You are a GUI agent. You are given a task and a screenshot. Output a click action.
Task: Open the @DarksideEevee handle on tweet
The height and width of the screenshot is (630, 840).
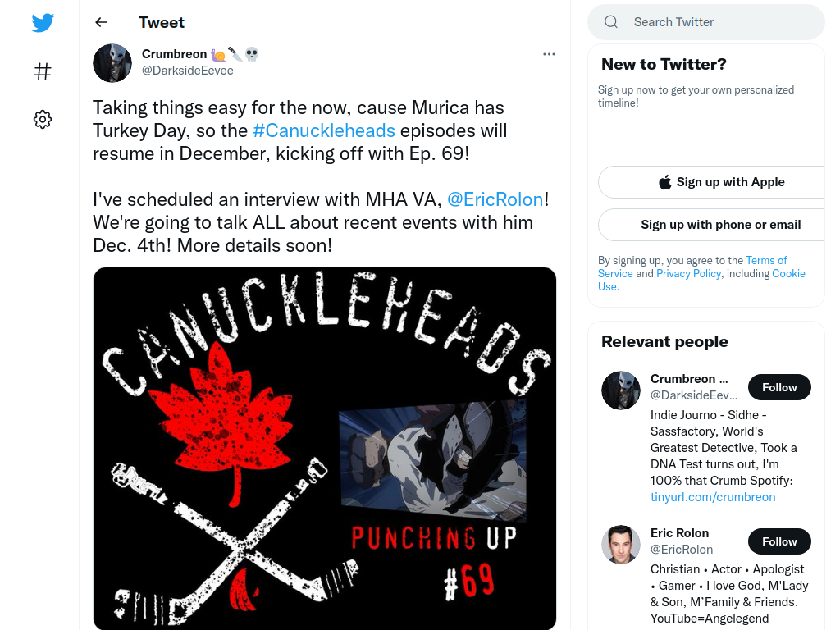point(188,71)
